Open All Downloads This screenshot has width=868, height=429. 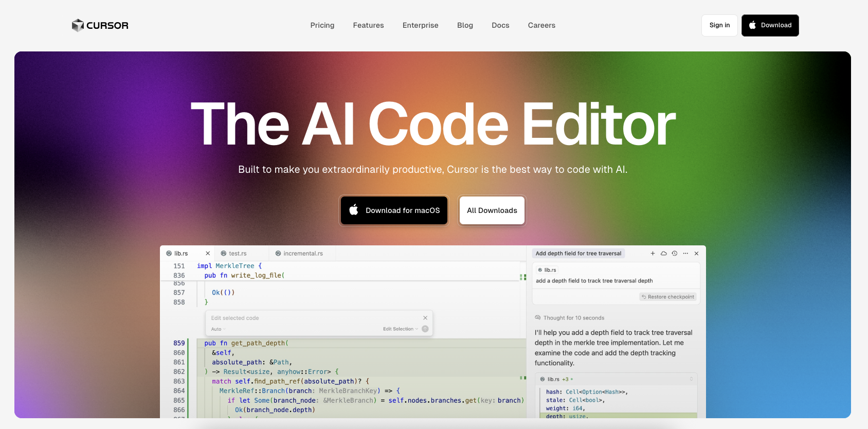tap(492, 210)
